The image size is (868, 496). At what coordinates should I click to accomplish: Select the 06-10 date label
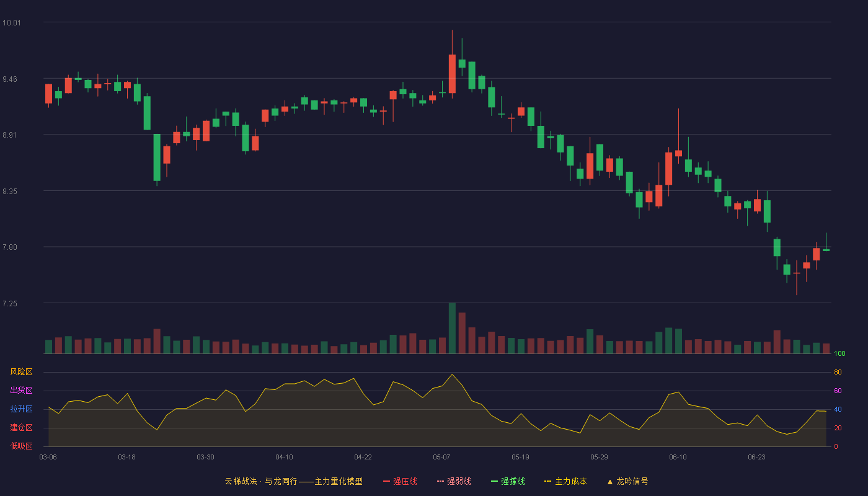point(678,457)
